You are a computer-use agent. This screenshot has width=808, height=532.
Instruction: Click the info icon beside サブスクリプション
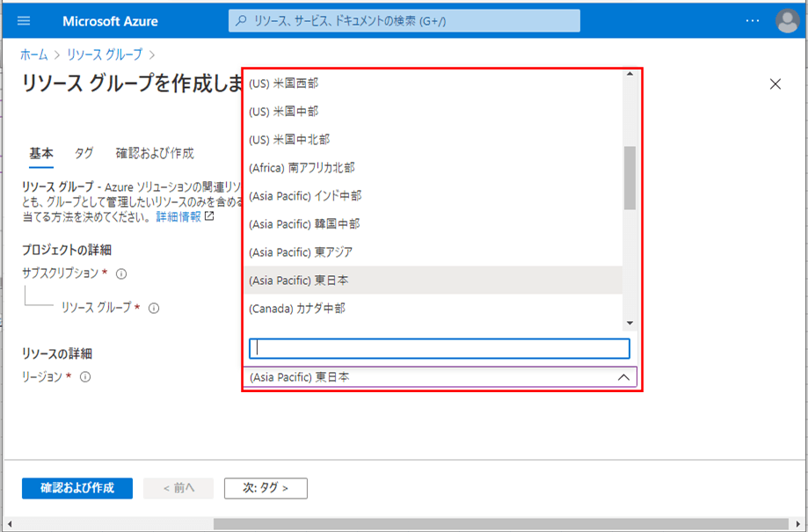click(x=121, y=273)
